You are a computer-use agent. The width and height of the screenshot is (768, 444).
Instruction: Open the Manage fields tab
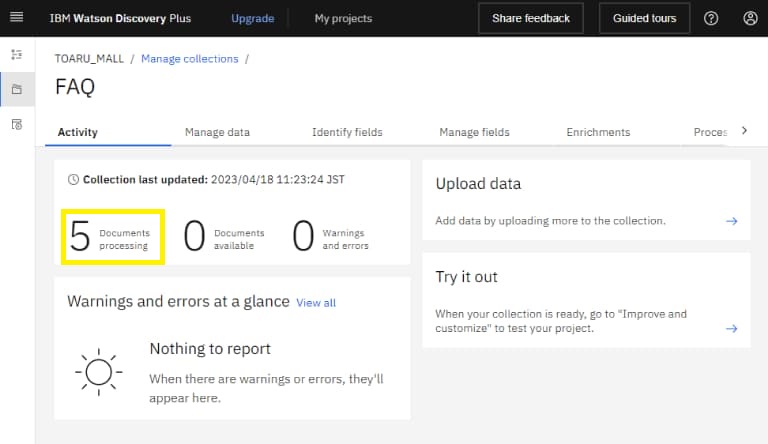pyautogui.click(x=474, y=132)
